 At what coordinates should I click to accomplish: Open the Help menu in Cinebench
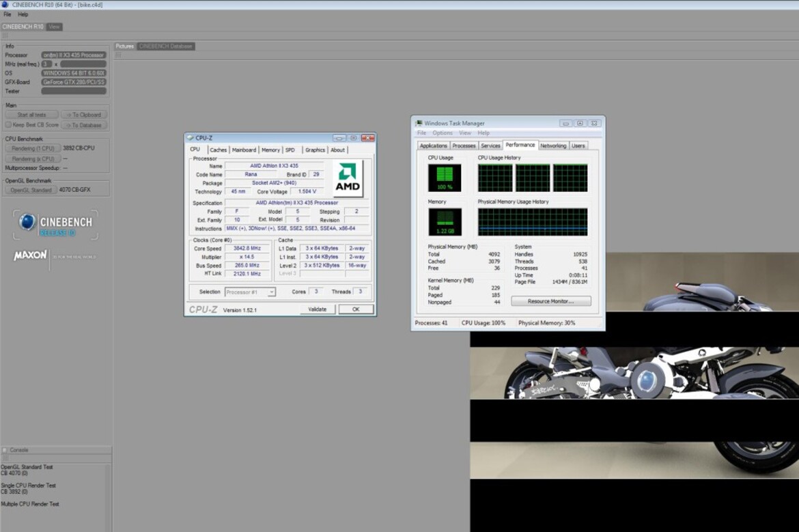click(23, 14)
